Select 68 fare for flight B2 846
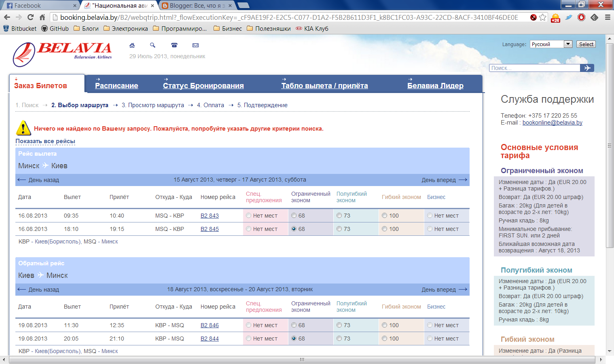This screenshot has height=364, width=614. click(x=294, y=325)
